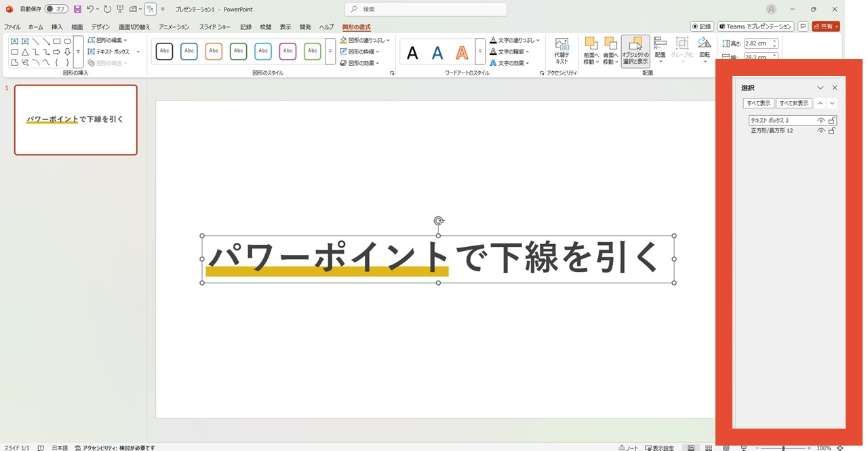The height and width of the screenshot is (451, 868).
Task: Click the height (高さ) field showing 2.82 cm
Action: [760, 43]
